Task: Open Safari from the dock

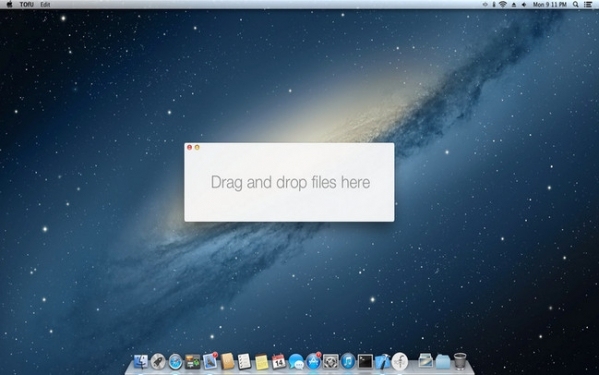Action: click(175, 362)
